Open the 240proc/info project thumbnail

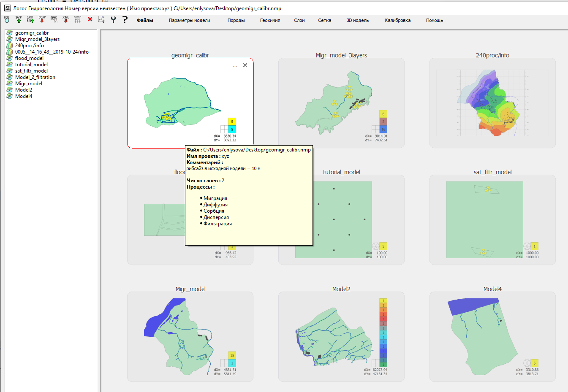tap(492, 103)
